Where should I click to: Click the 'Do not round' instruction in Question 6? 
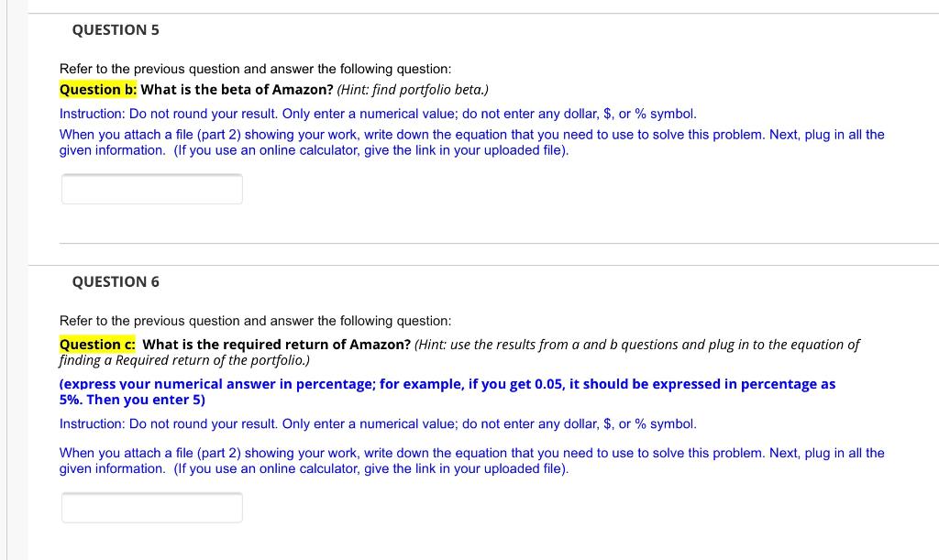click(378, 423)
